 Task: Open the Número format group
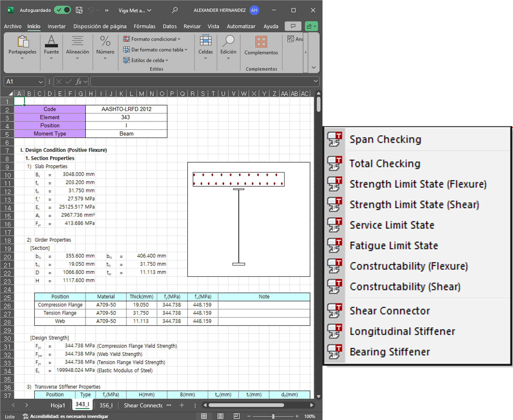105,48
